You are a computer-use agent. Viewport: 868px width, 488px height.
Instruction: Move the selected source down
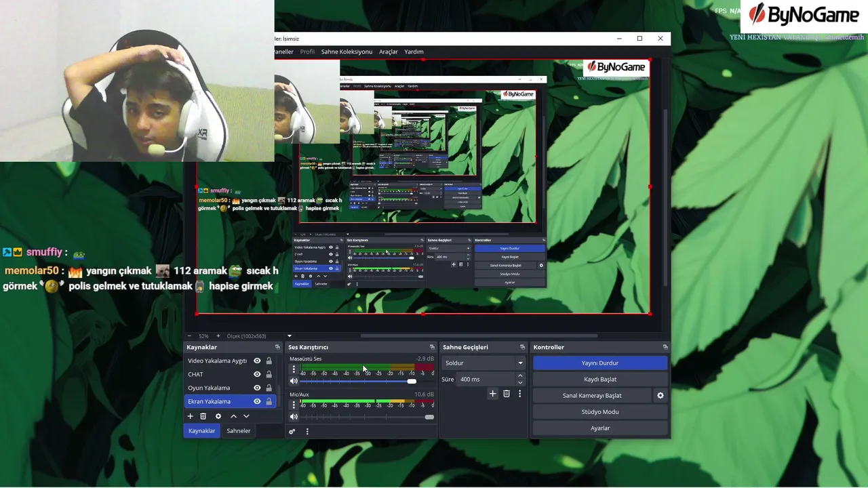click(x=246, y=416)
